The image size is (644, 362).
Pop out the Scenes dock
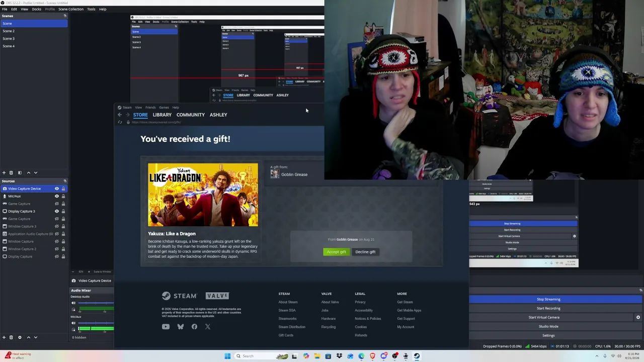65,16
